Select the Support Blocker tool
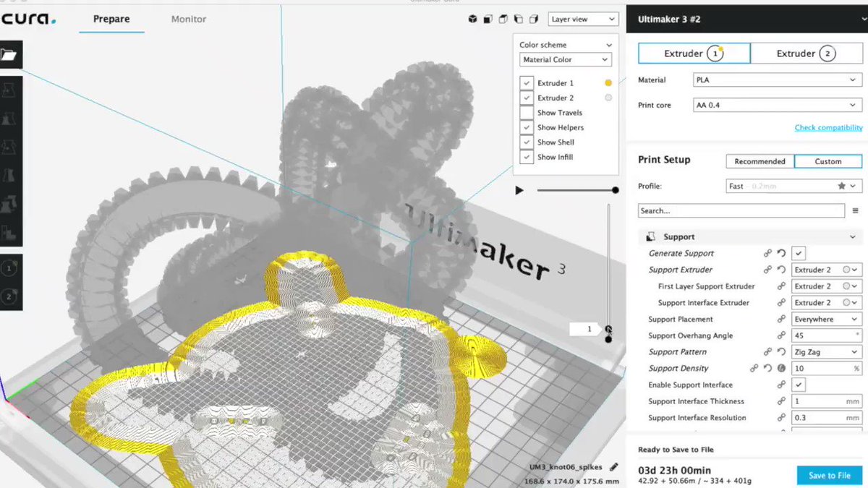The image size is (868, 488). pyautogui.click(x=9, y=233)
